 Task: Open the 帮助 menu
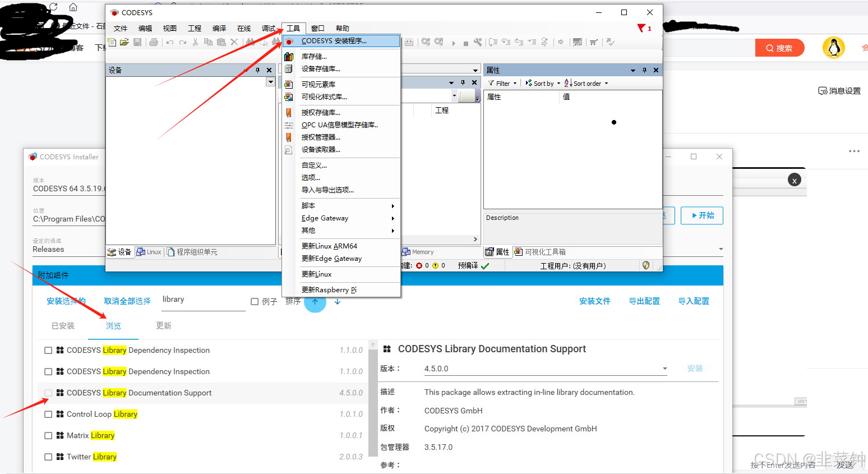coord(342,28)
